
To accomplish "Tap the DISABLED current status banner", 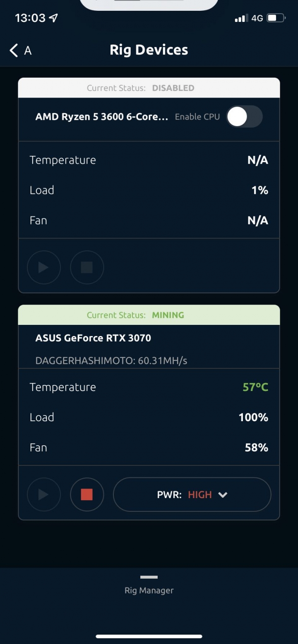I will [149, 88].
